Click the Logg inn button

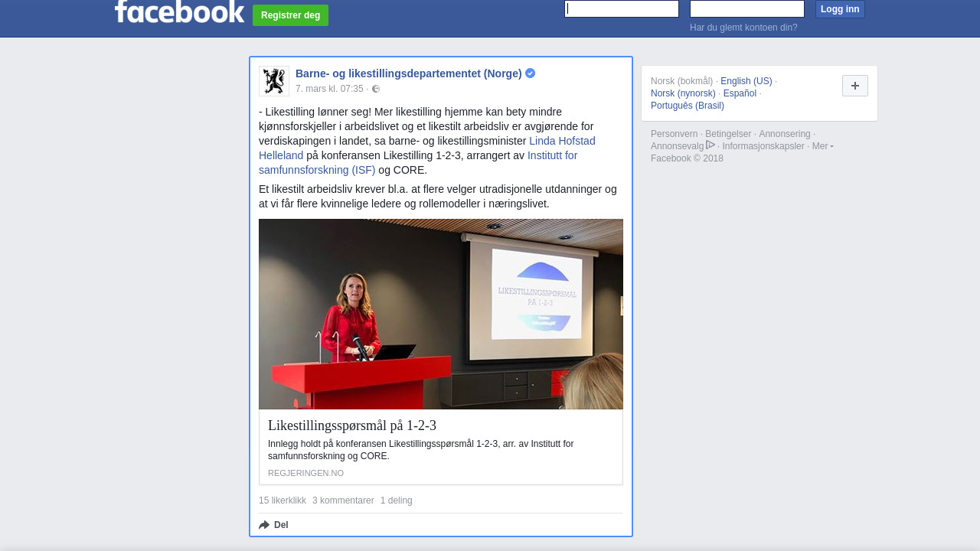[840, 9]
